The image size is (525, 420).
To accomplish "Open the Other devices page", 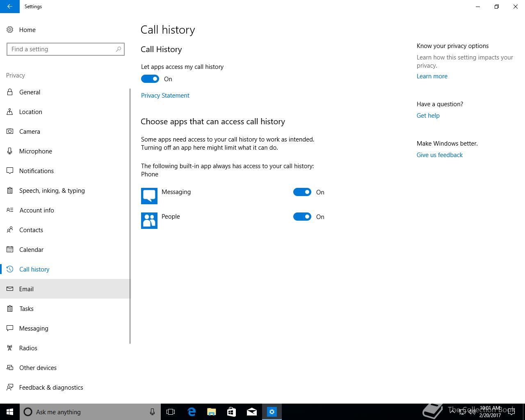I will click(x=65, y=367).
